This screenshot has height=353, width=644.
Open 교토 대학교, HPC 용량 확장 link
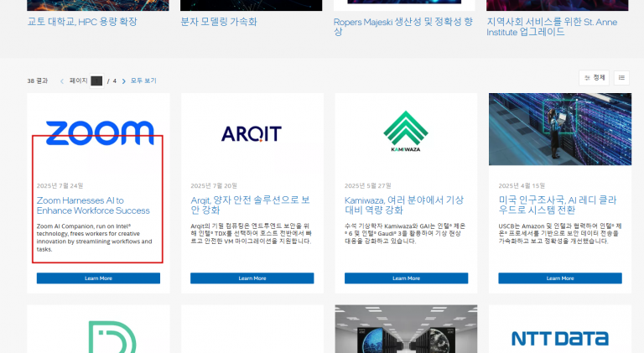[82, 22]
